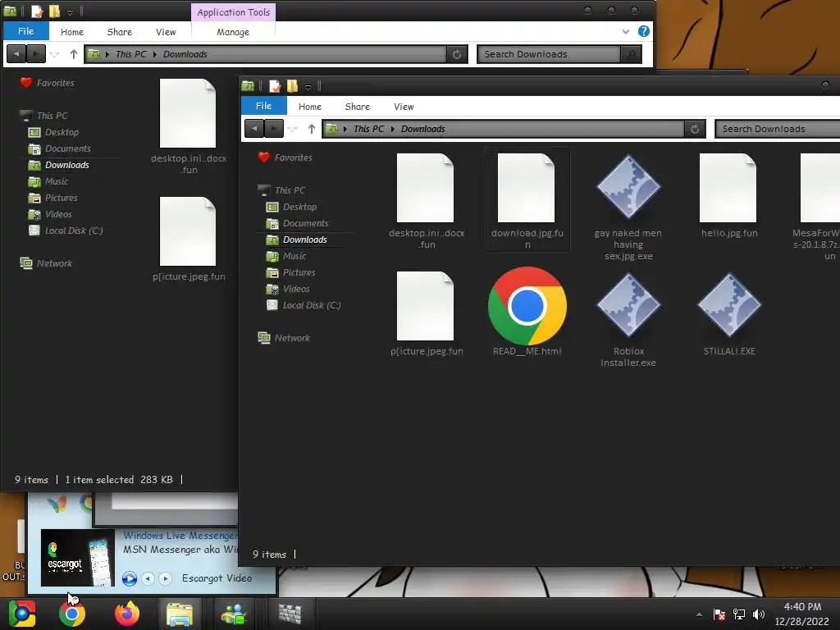Click Search Downloads field in back window
The width and height of the screenshot is (840, 630).
pyautogui.click(x=549, y=55)
